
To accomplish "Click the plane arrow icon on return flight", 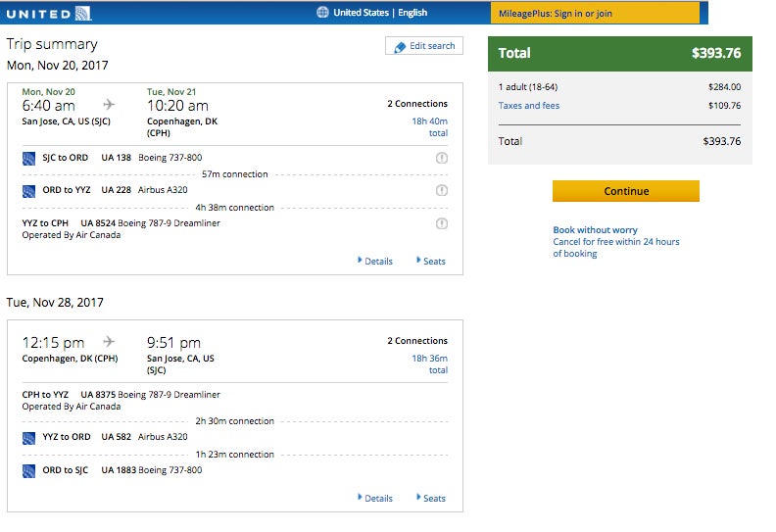I will coord(109,342).
